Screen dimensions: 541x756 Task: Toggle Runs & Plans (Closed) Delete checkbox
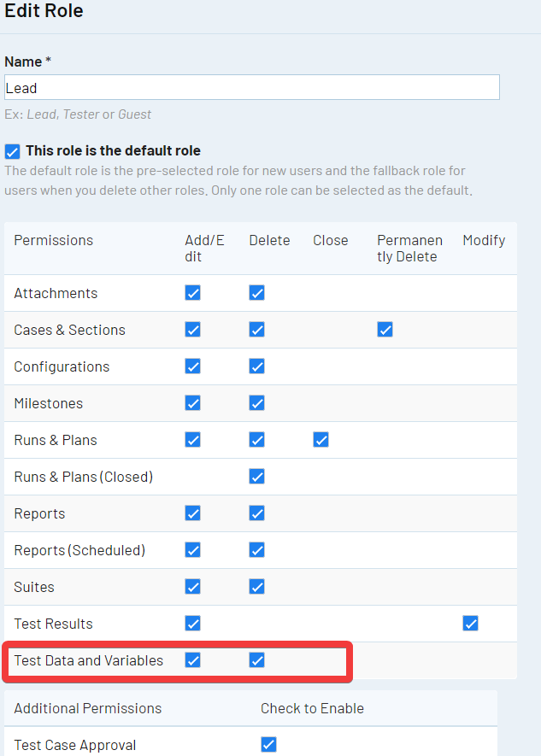(257, 477)
